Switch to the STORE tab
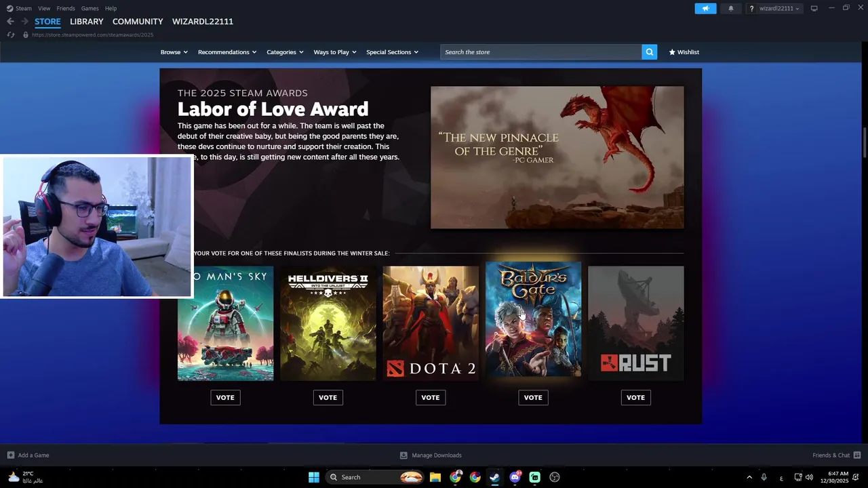The image size is (868, 488). pos(47,22)
